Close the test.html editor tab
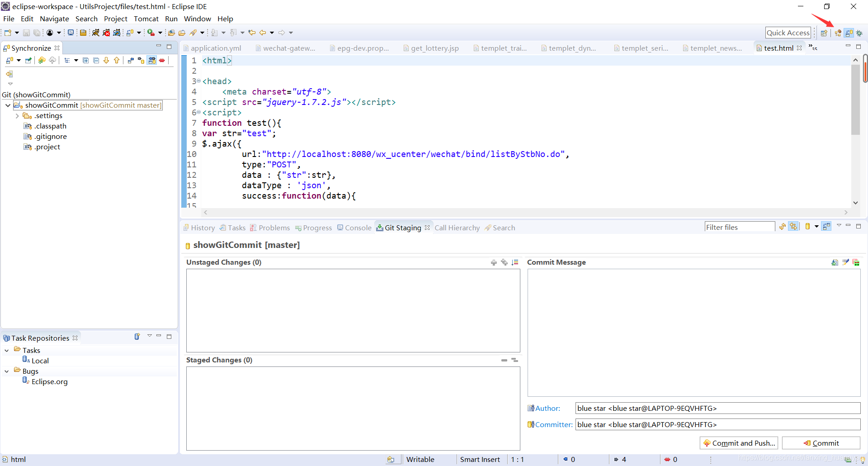 point(799,48)
